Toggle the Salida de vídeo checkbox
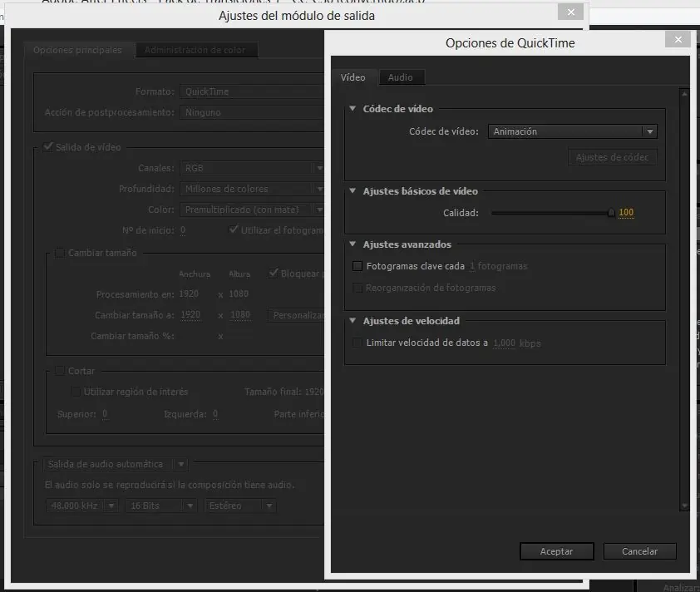 point(47,147)
